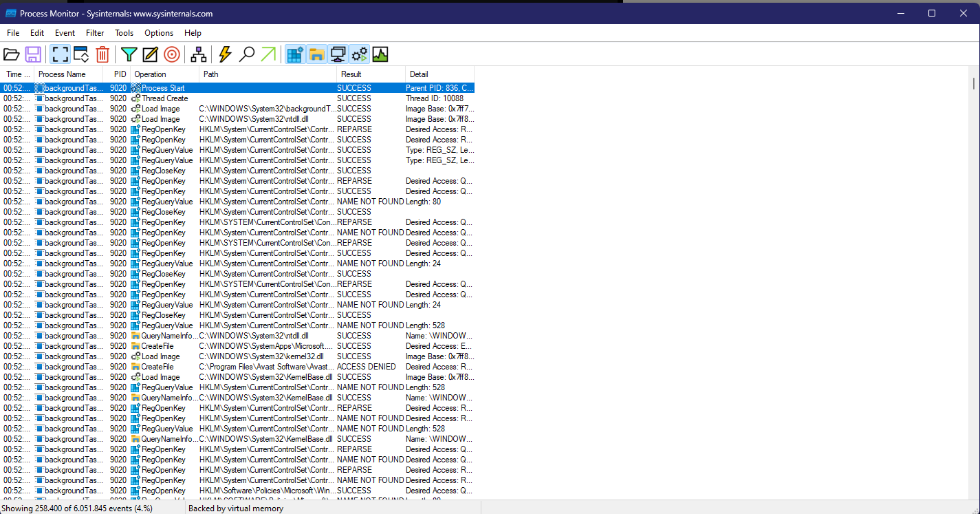Click the Time column header
The height and width of the screenshot is (514, 980).
(17, 74)
